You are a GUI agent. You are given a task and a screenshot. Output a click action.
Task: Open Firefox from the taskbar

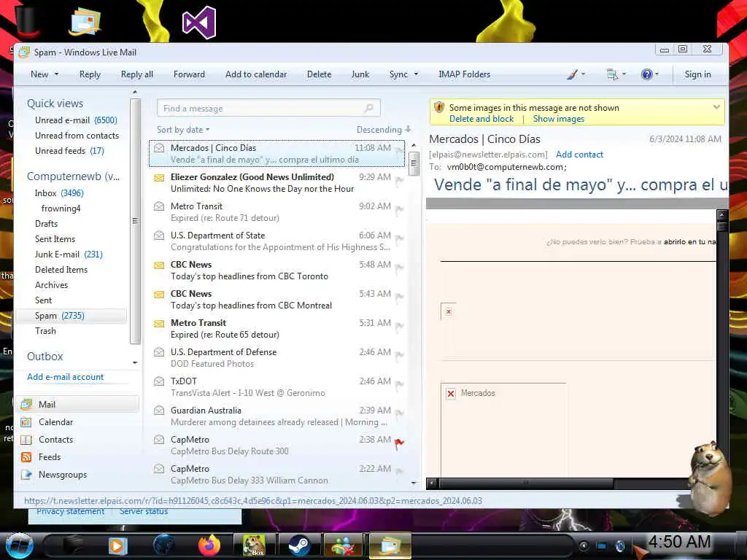coord(209,545)
